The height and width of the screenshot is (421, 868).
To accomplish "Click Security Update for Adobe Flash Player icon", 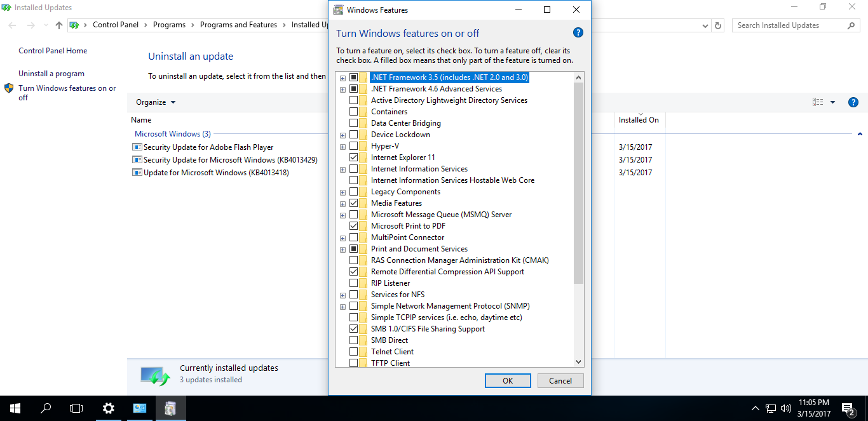I will click(x=137, y=147).
